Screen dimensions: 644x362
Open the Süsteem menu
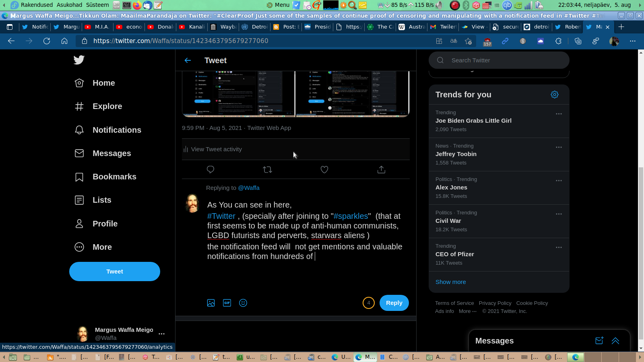tap(97, 5)
